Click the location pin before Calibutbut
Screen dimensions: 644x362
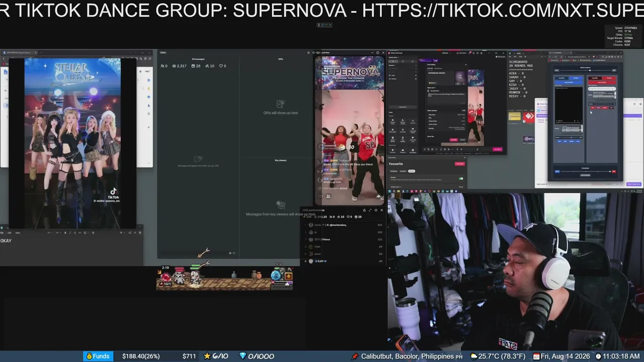coord(355,356)
